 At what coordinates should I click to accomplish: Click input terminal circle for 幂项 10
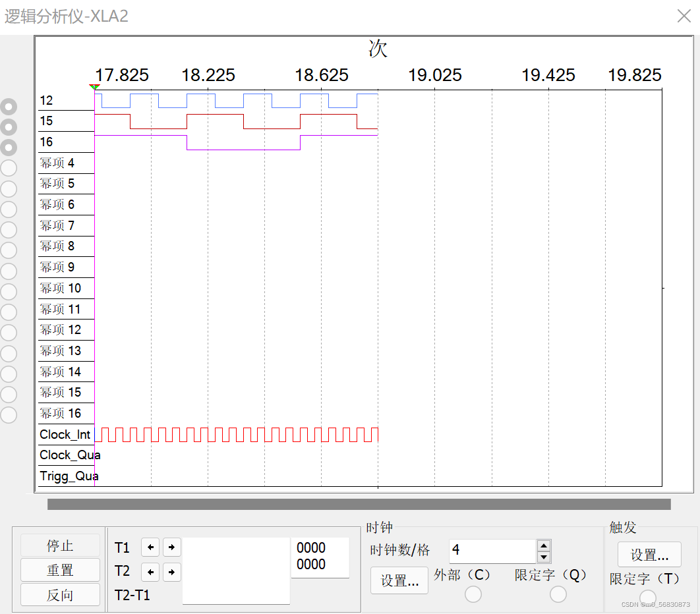(9, 292)
